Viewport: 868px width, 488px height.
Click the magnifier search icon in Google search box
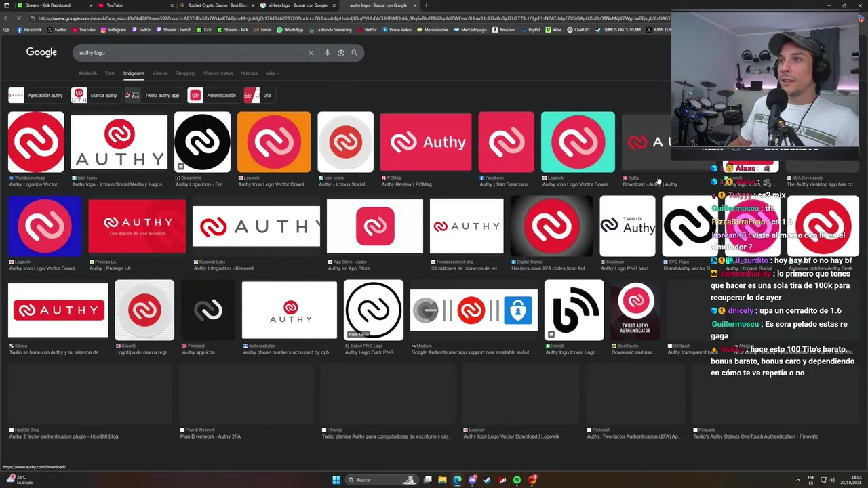coord(354,53)
